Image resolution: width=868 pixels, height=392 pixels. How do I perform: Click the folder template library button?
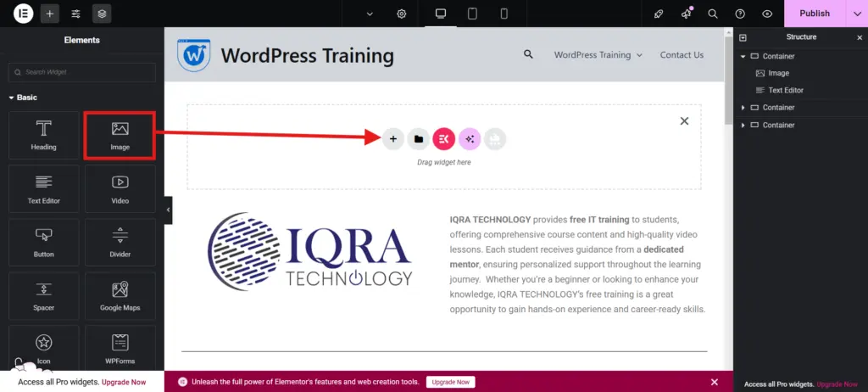419,138
